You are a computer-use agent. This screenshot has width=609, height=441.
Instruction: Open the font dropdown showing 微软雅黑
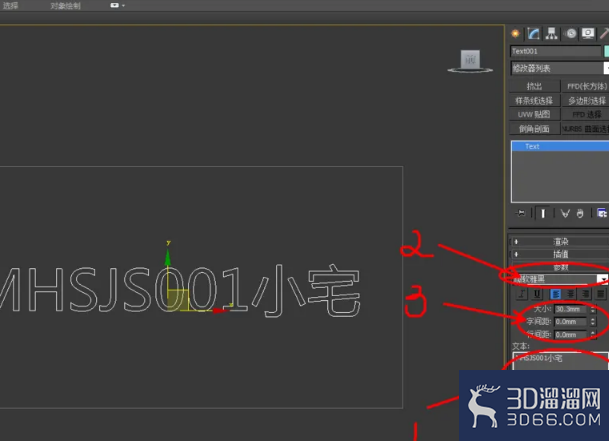560,279
